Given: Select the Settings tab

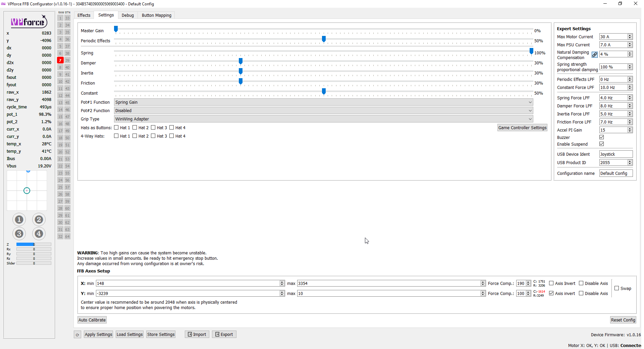Looking at the screenshot, I should tap(106, 15).
